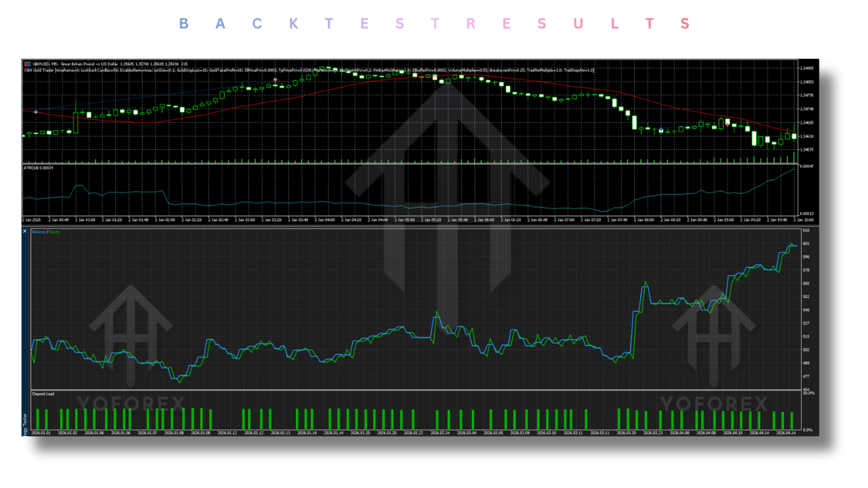
Task: Click the 2 Jan 2026 timestamp on the time axis
Action: (x=31, y=221)
